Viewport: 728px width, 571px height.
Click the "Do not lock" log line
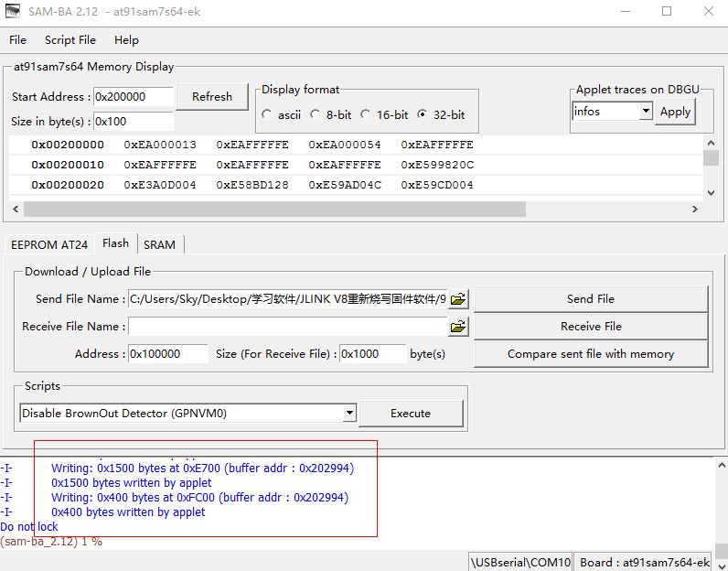point(29,527)
